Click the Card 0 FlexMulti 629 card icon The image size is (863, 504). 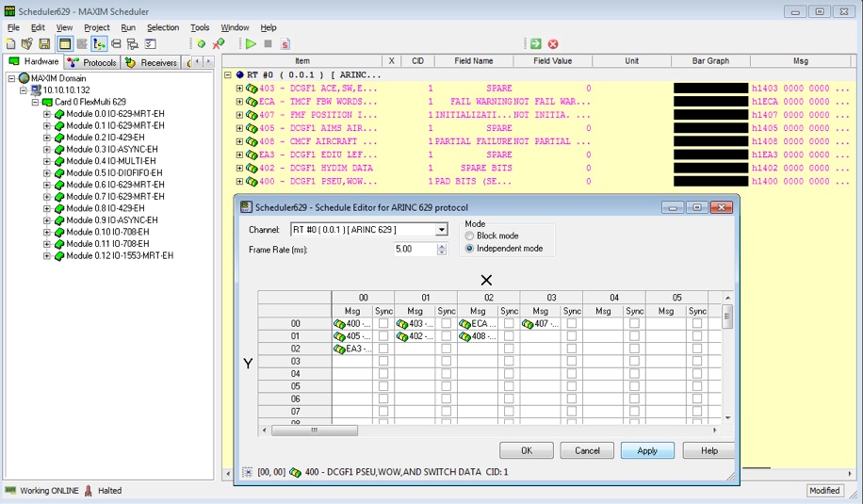tap(47, 102)
